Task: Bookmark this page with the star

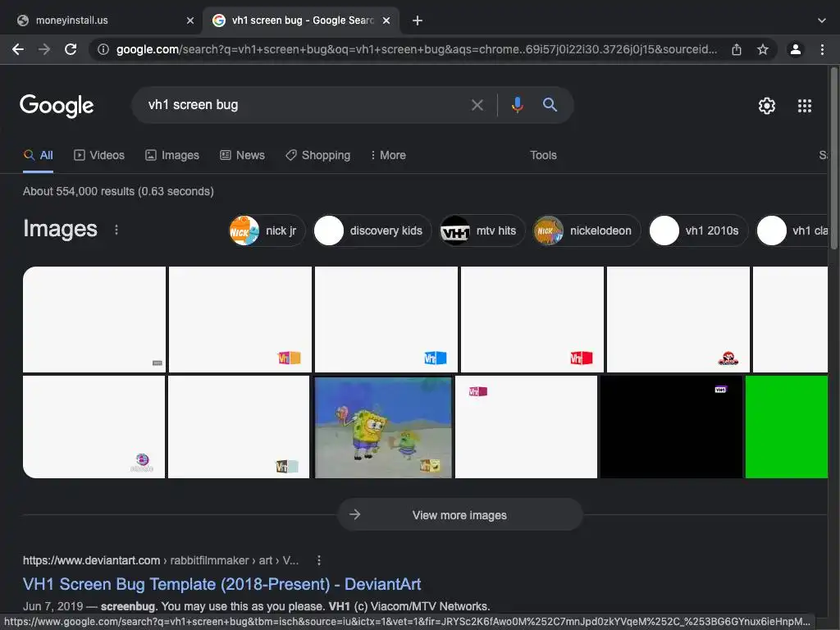Action: (763, 50)
